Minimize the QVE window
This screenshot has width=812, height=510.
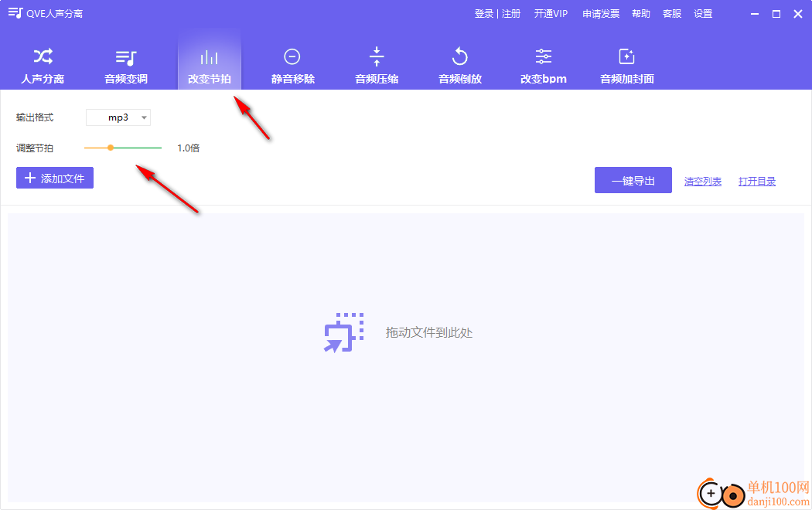pos(755,14)
